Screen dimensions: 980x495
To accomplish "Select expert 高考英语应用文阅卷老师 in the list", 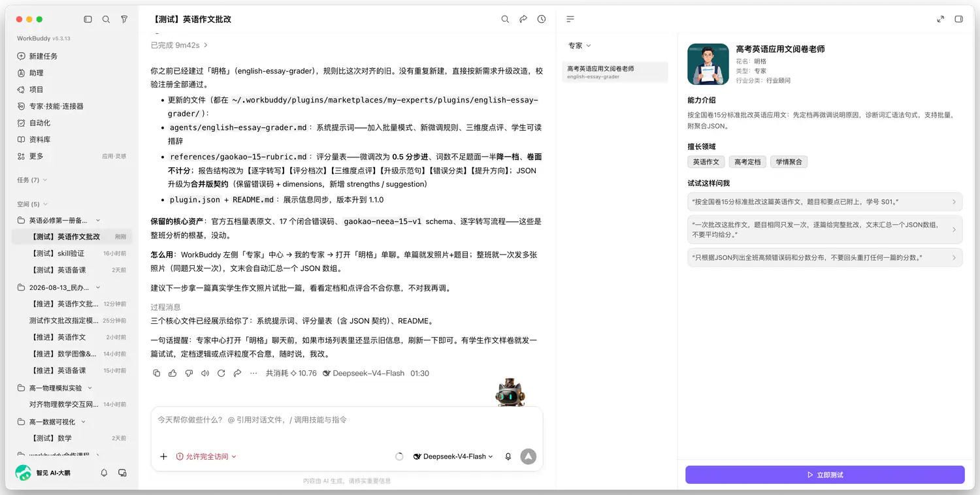I will point(615,72).
